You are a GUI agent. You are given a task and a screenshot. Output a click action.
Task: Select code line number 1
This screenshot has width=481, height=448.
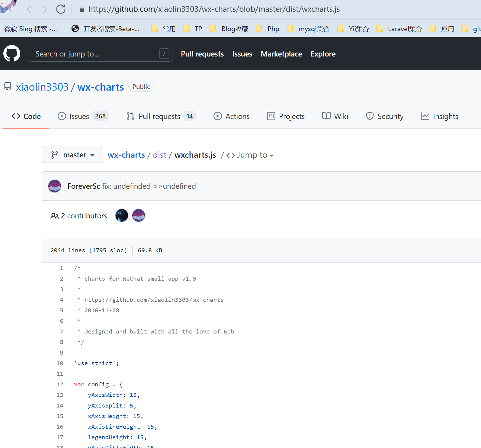[62, 268]
